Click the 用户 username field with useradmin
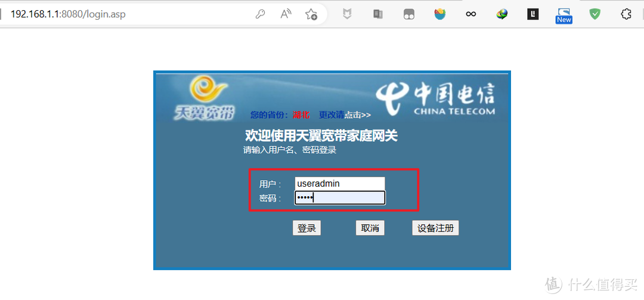Screen dimensions: 644x300 click(340, 184)
